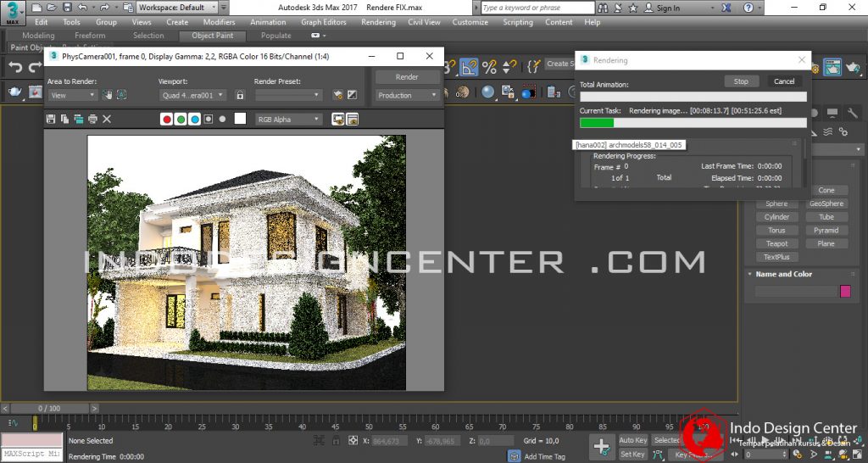
Task: Toggle the selection lock padlock in status bar
Action: point(335,440)
